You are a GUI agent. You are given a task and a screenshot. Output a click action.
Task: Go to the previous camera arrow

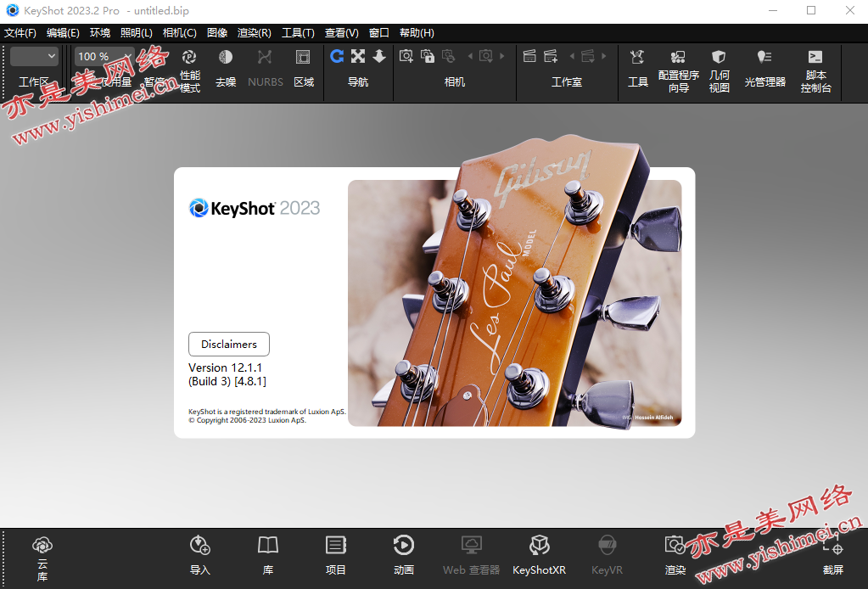pos(470,56)
